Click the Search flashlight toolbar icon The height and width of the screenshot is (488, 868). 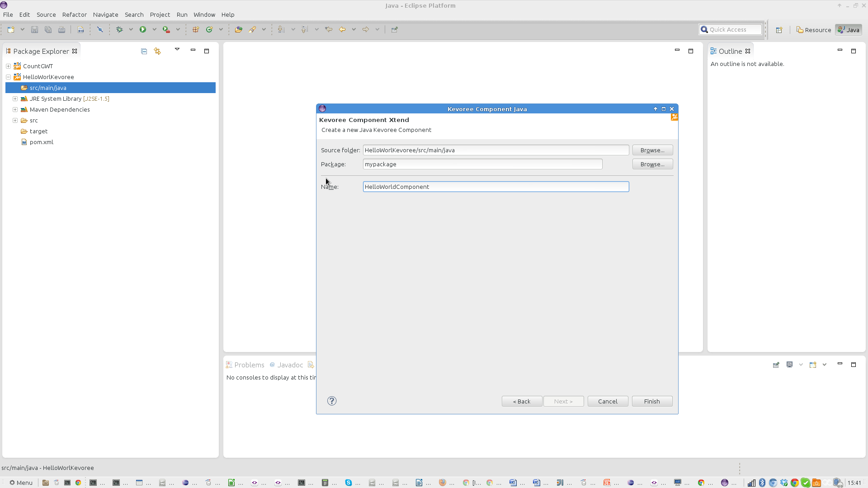coord(252,29)
